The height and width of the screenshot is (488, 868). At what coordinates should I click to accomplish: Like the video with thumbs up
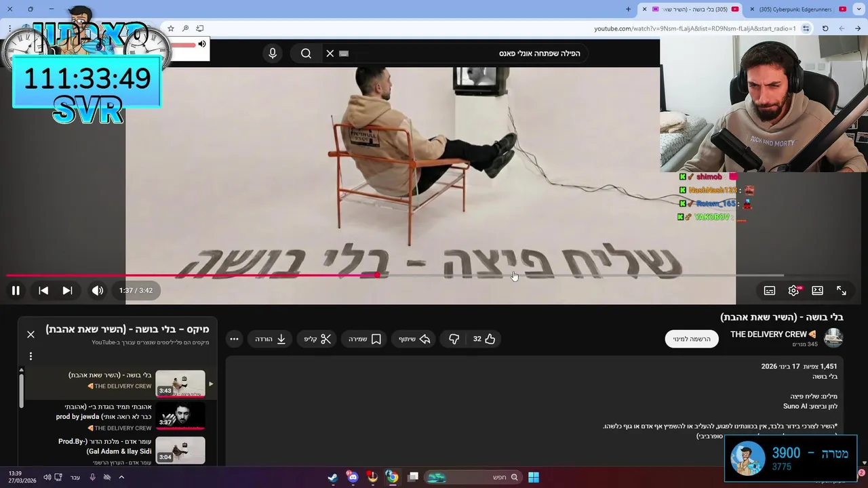pos(484,339)
